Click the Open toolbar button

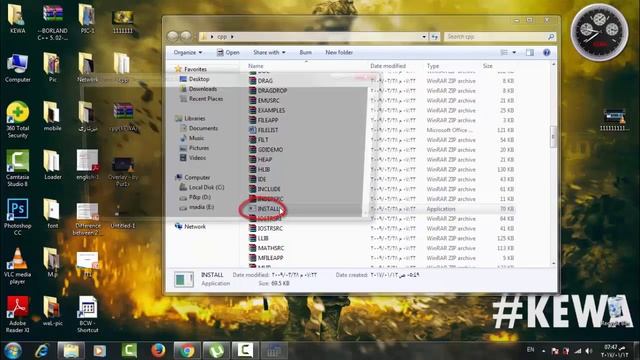coord(228,52)
